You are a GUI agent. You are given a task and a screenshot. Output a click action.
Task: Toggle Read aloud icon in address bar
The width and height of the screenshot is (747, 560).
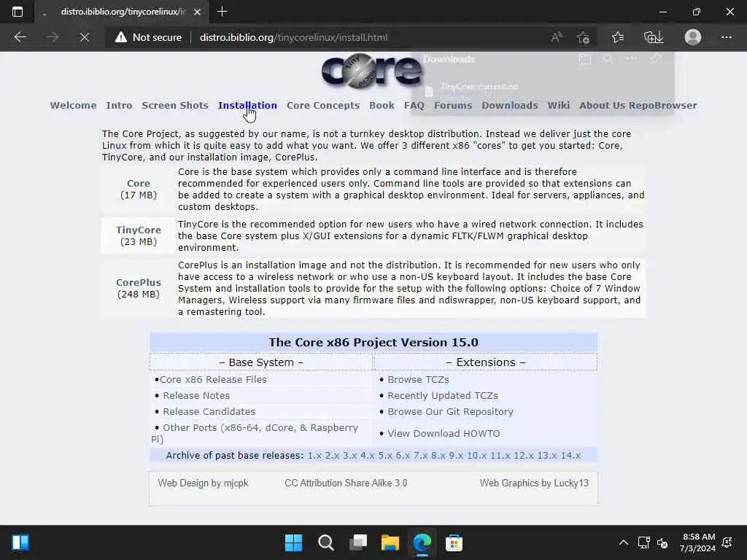click(557, 37)
